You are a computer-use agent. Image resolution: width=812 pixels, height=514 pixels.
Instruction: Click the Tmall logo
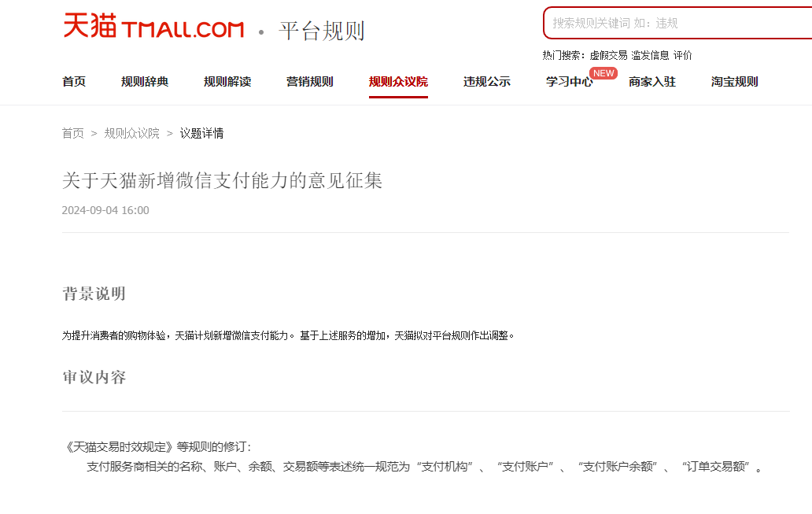click(x=153, y=27)
